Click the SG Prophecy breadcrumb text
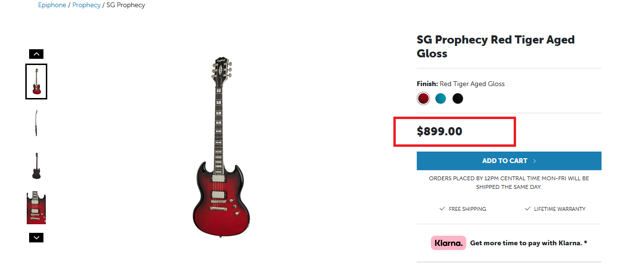This screenshot has height=273, width=644. 126,5
